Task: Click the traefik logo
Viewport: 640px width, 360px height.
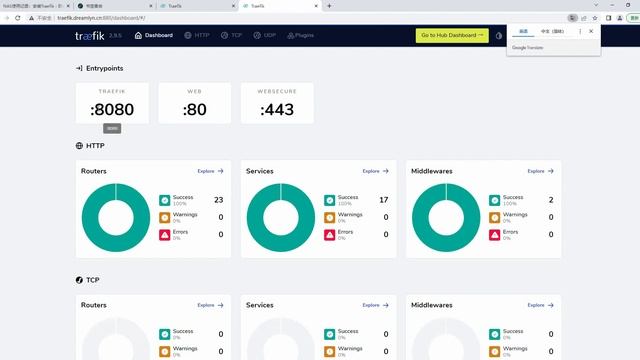Action: (x=90, y=36)
